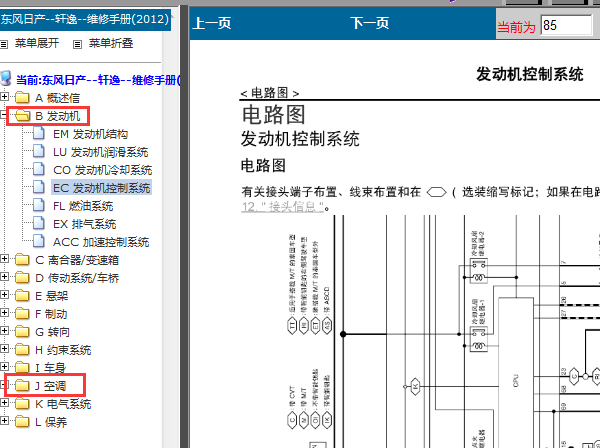The height and width of the screenshot is (448, 600).
Task: Click folder icon of A 概述信
Action: [x=22, y=98]
